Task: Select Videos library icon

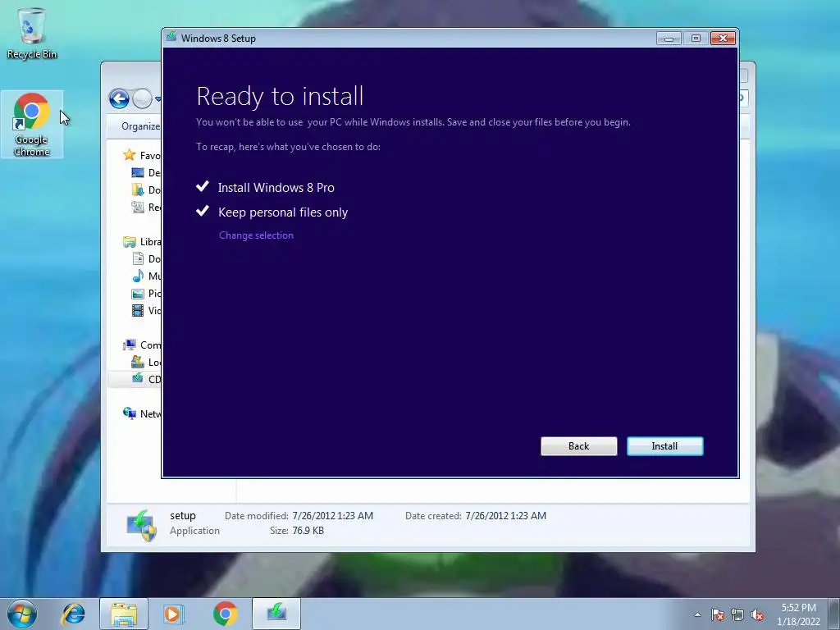Action: [x=138, y=310]
